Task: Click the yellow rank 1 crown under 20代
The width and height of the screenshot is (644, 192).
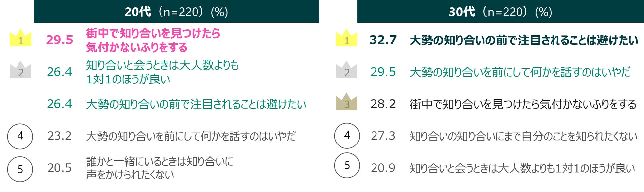Action: 20,38
